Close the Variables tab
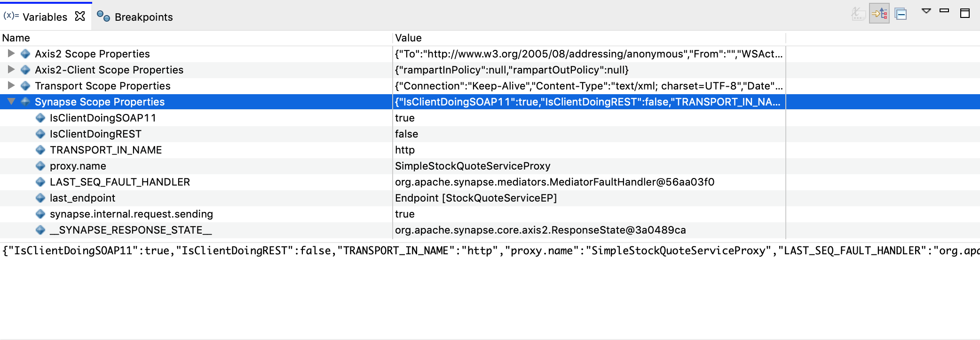Screen dimensions: 980x340 click(80, 16)
